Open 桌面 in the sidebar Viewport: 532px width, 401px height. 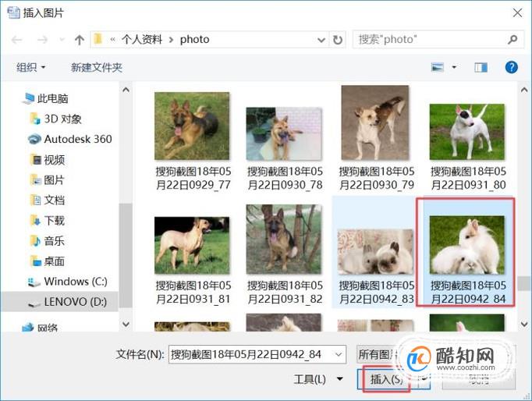coord(48,261)
